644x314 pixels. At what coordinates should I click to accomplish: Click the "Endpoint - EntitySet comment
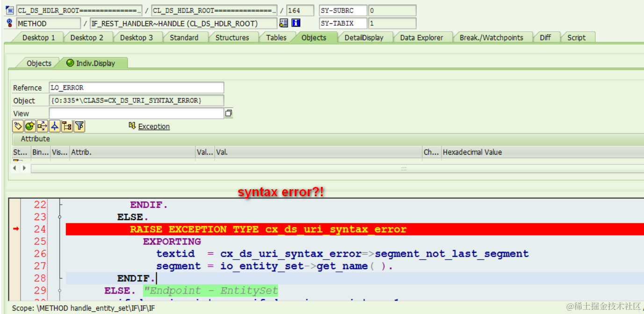[x=210, y=291]
